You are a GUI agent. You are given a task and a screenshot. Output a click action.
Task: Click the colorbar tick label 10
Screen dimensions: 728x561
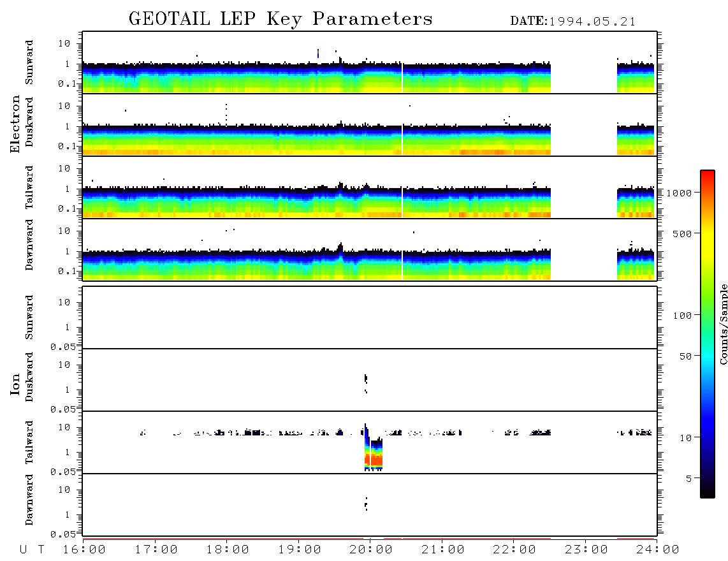(x=686, y=438)
